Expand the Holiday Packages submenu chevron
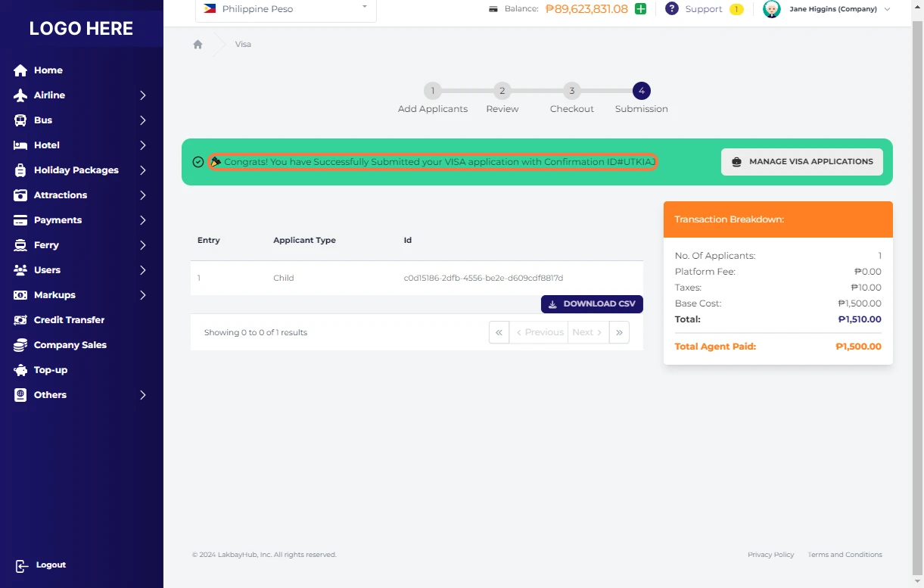Viewport: 924px width, 588px height. click(x=142, y=170)
